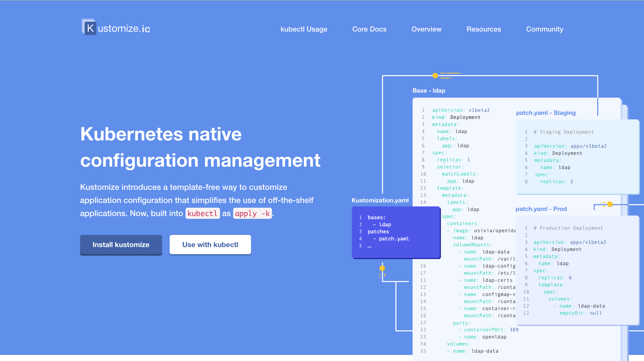Viewport: 644px width, 361px height.
Task: Click the yellow dot beside patch.yaml Prod
Action: [610, 204]
